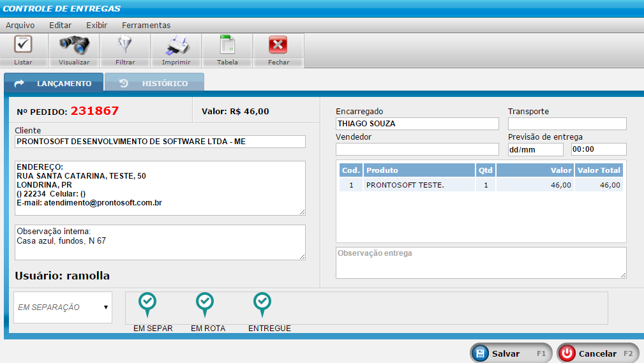Click the Valor Total column header
This screenshot has width=644, height=363.
[599, 170]
